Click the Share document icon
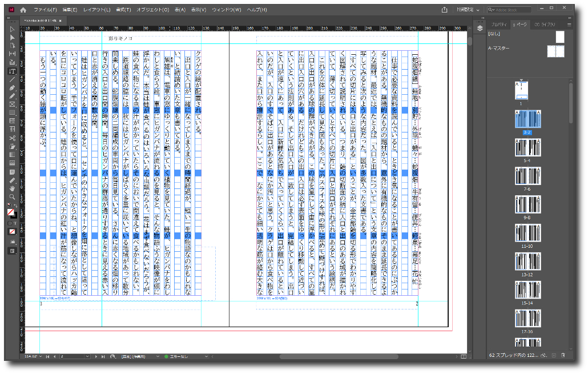This screenshot has width=588, height=374. point(445,10)
